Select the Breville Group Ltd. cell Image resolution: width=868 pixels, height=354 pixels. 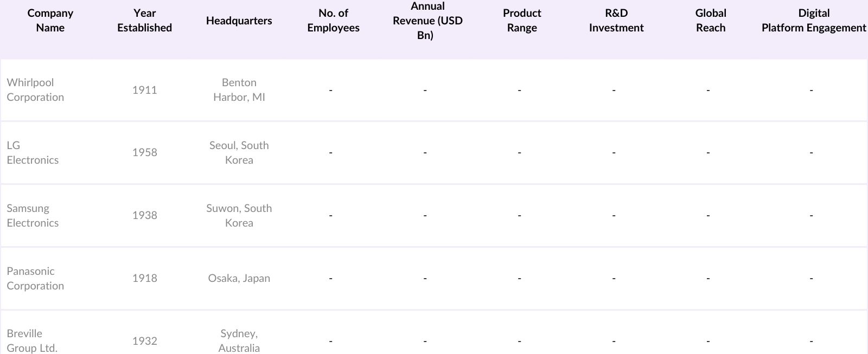tap(32, 341)
